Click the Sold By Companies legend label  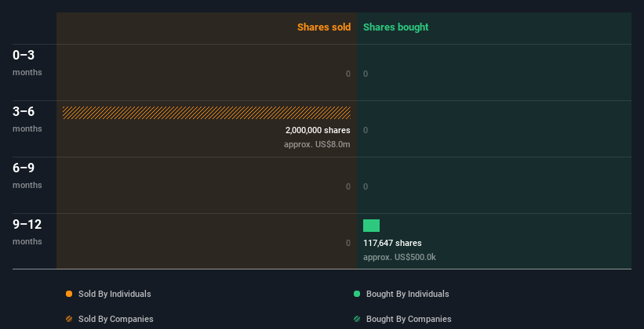tap(116, 319)
